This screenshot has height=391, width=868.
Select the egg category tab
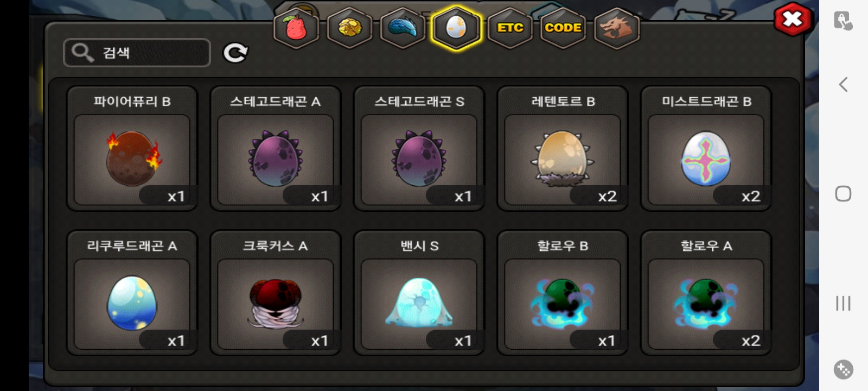click(456, 28)
